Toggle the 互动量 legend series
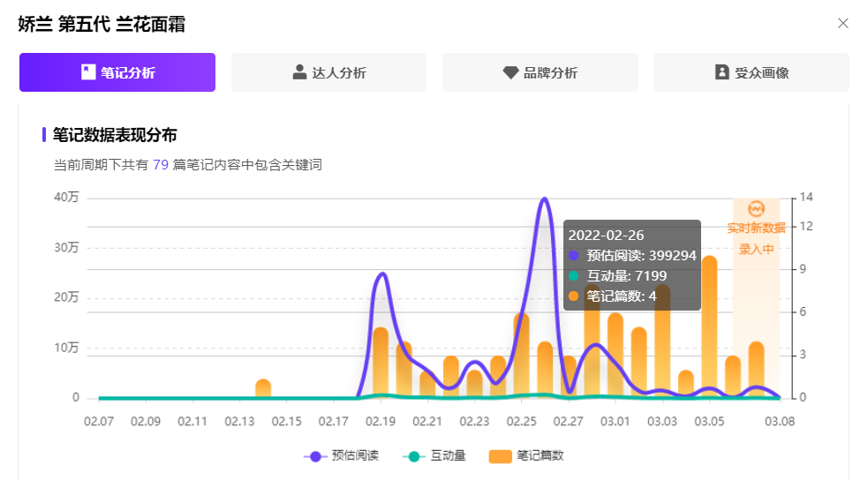Image resolution: width=868 pixels, height=480 pixels. pyautogui.click(x=434, y=456)
